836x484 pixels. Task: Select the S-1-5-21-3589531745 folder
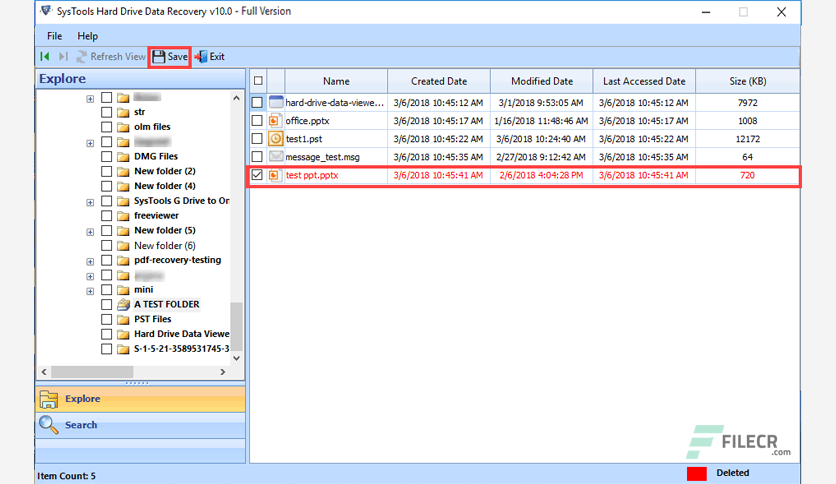[x=181, y=349]
